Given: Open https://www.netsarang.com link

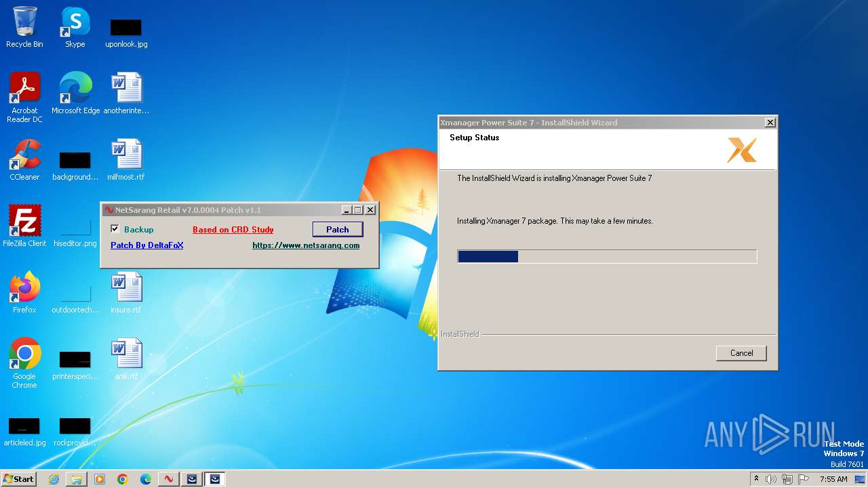Looking at the screenshot, I should click(306, 245).
